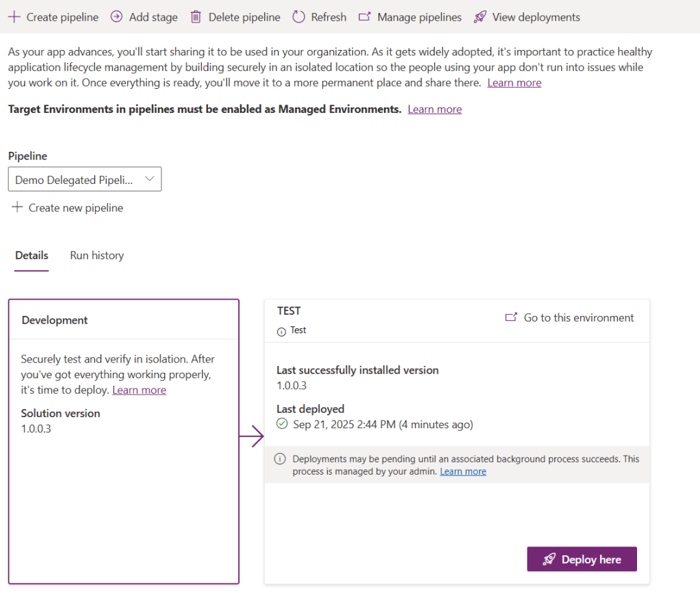This screenshot has height=593, width=700.
Task: Click the Refresh circular arrow icon
Action: [x=298, y=17]
